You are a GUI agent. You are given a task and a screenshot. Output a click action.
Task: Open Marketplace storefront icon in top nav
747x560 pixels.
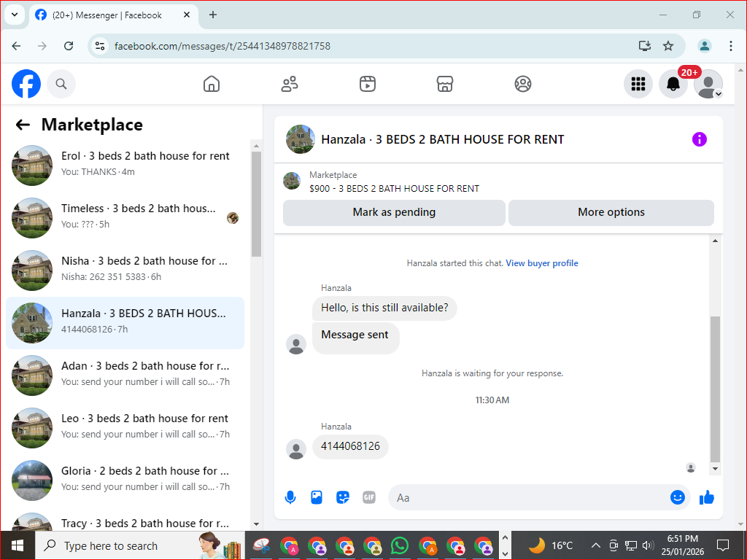[444, 84]
